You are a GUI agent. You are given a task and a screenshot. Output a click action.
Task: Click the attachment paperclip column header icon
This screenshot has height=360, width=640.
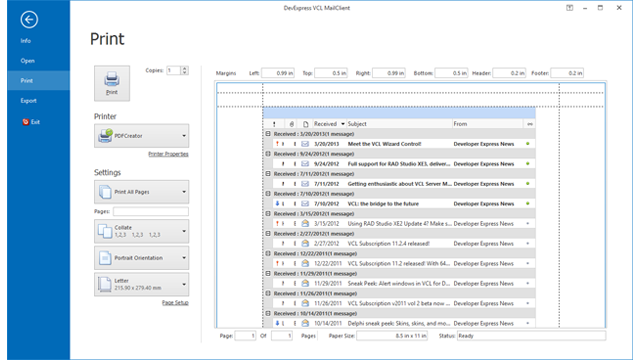291,124
